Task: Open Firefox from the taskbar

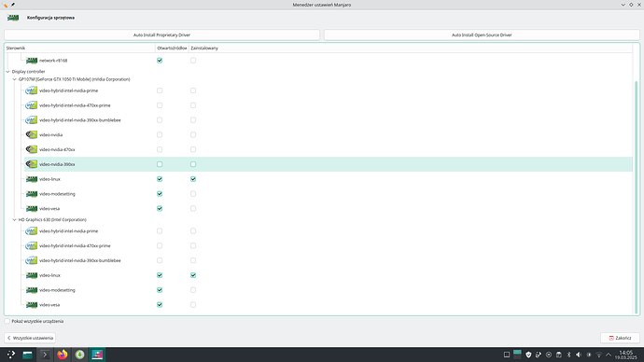Action: pyautogui.click(x=62, y=355)
